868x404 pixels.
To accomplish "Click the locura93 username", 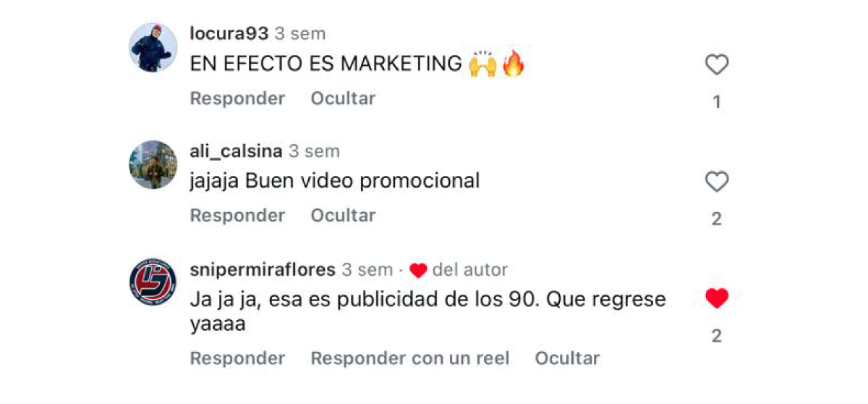I will point(229,33).
